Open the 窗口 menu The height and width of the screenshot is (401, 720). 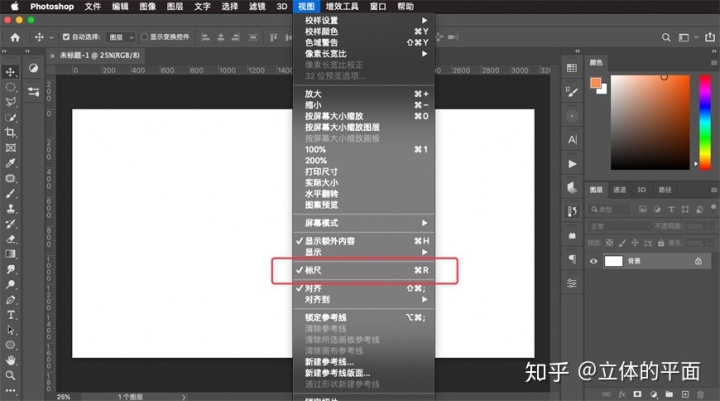pos(378,6)
